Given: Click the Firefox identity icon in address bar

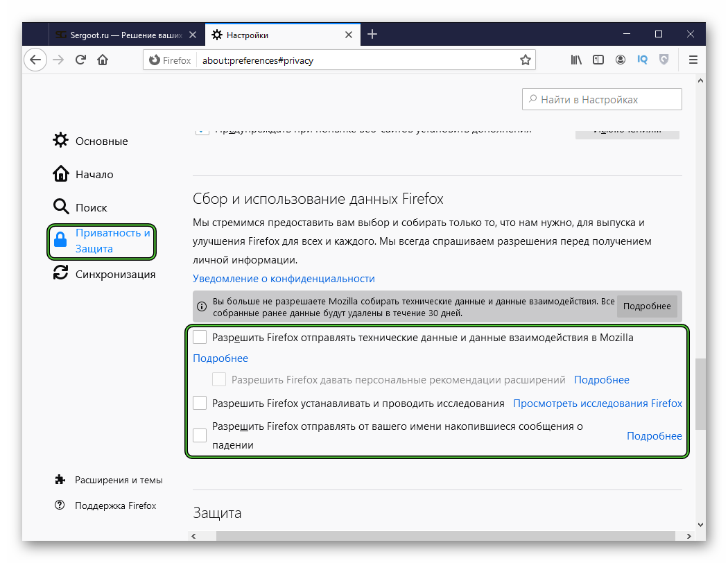Looking at the screenshot, I should (x=171, y=60).
